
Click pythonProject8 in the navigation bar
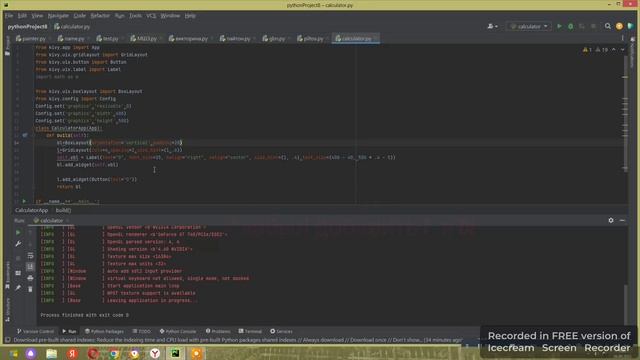pos(27,27)
